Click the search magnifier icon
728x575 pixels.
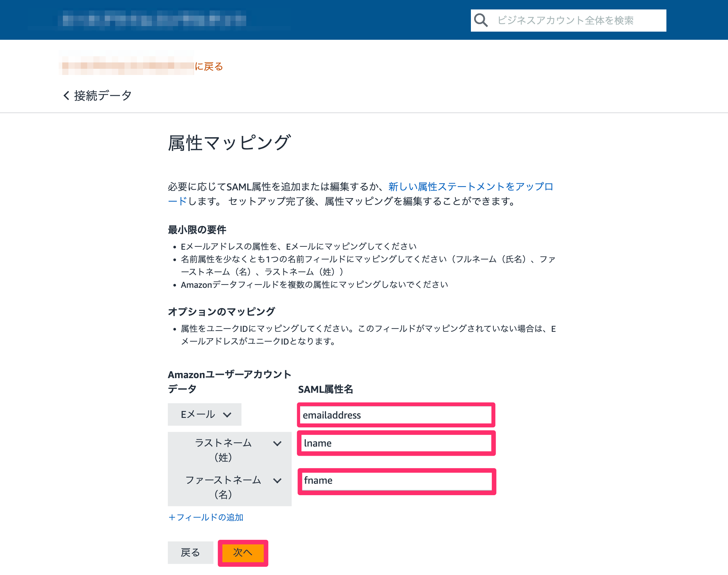click(481, 20)
